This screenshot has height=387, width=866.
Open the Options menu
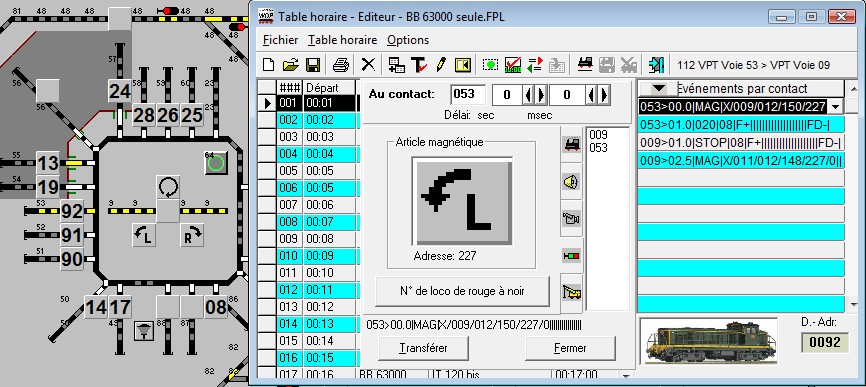pos(408,40)
